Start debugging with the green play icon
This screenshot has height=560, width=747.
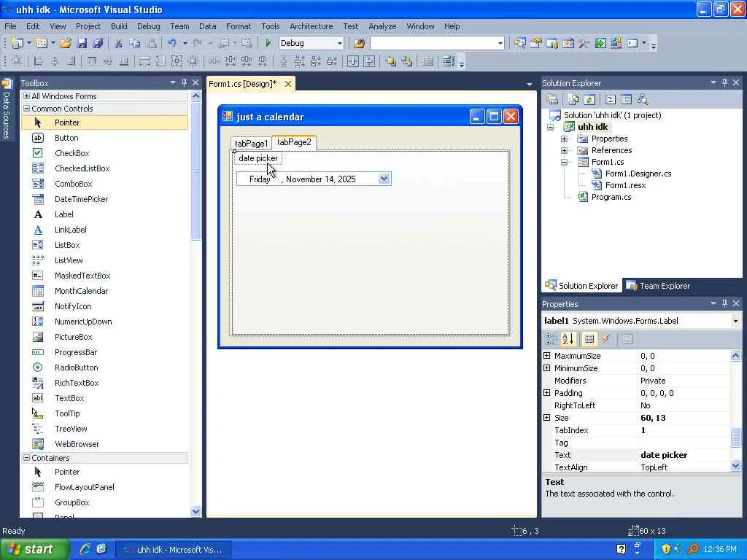[x=268, y=43]
